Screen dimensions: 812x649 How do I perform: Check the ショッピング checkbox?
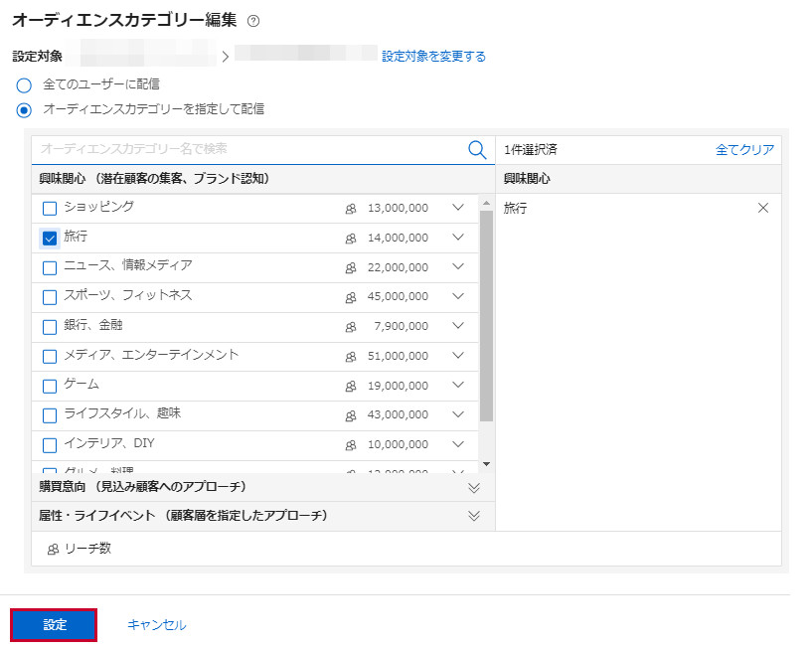click(50, 209)
